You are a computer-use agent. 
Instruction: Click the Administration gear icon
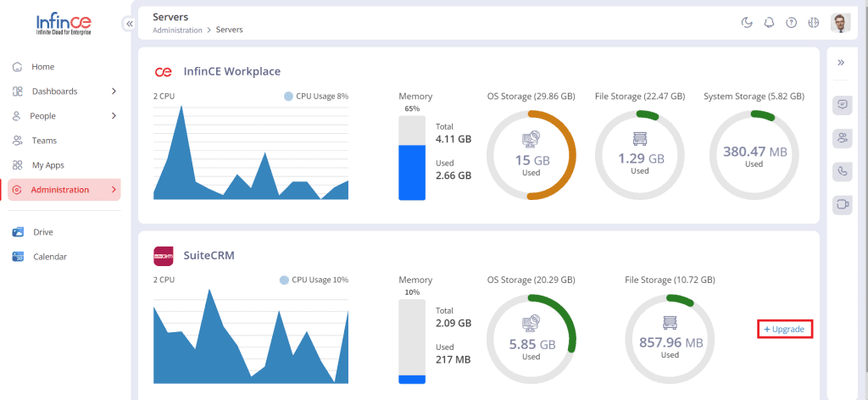point(17,190)
